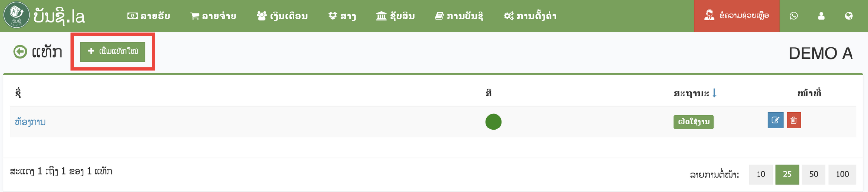Viewport: 868px width, 192px height.
Task: Open the ຫ້ອງການ tag link
Action: [x=30, y=122]
